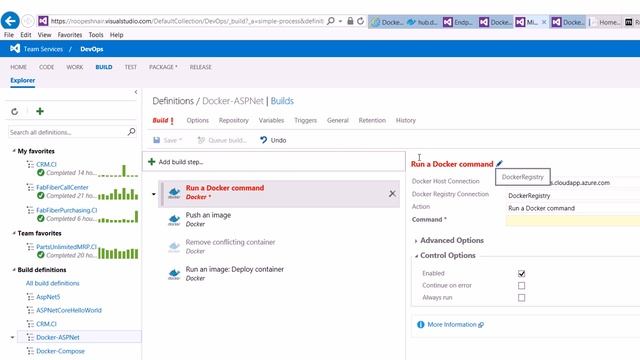This screenshot has width=640, height=360.
Task: Open the Triggers tab
Action: 305,120
